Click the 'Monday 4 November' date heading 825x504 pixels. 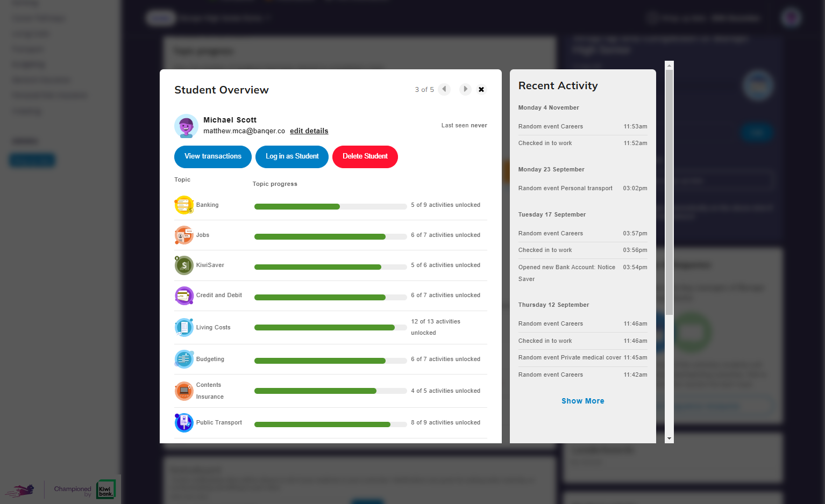tap(549, 108)
